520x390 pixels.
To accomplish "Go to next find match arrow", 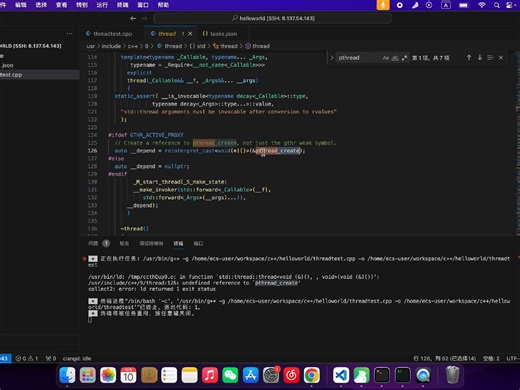I will point(480,58).
